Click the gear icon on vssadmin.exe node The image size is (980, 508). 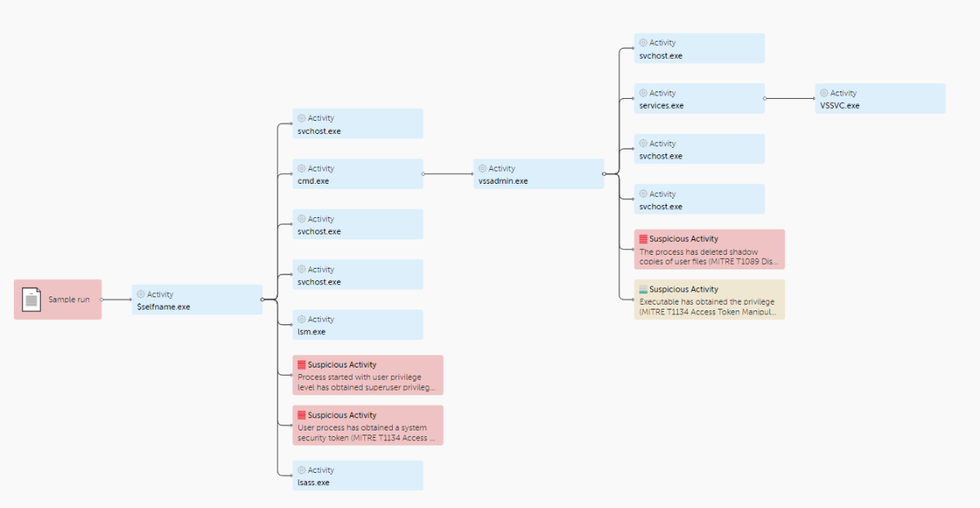coord(482,168)
